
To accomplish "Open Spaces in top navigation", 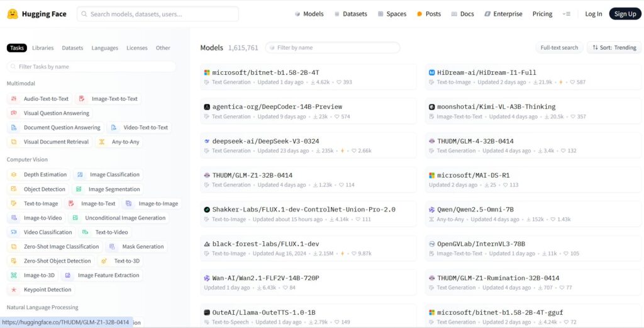I will click(x=392, y=14).
